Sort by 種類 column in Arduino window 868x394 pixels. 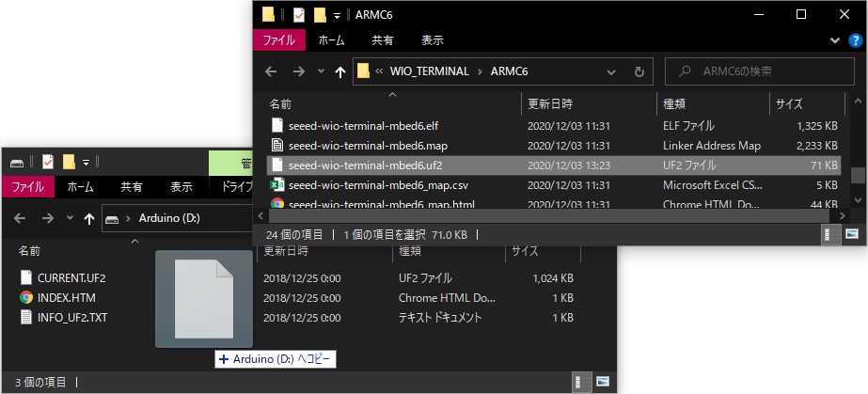click(x=410, y=251)
